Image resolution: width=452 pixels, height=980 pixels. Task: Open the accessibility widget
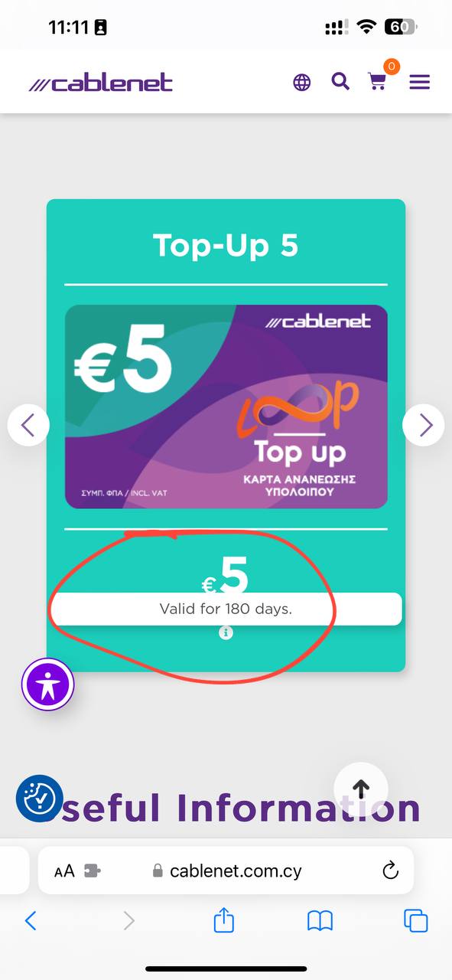[x=48, y=684]
